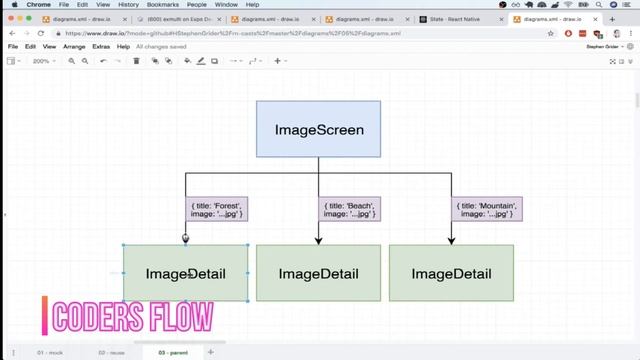The height and width of the screenshot is (360, 640).
Task: Switch to the 01 - mock page tab
Action: (50, 353)
